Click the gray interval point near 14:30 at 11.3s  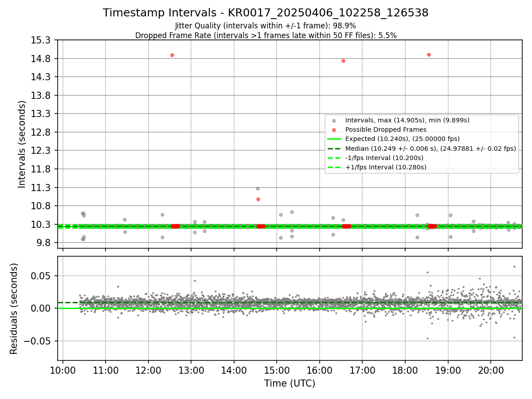[x=258, y=188]
